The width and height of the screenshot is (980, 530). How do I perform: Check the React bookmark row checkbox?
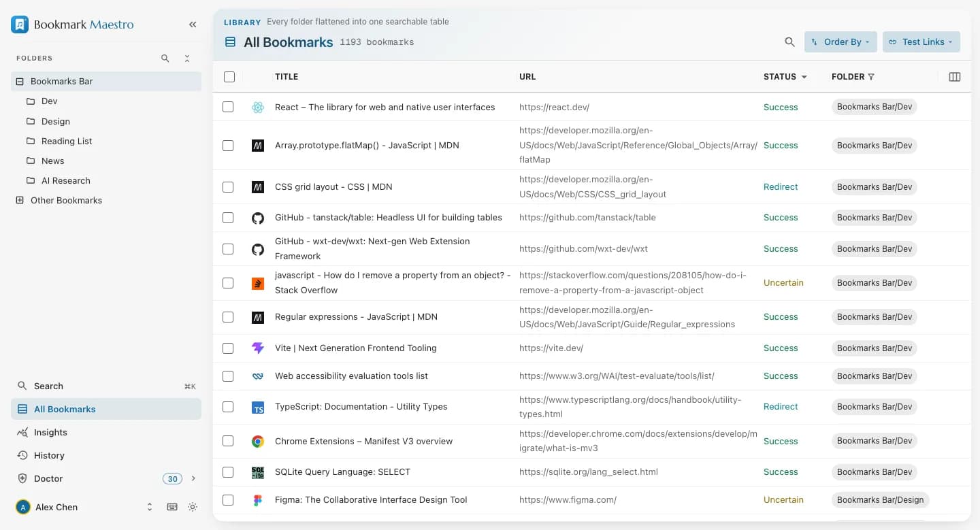coord(228,107)
